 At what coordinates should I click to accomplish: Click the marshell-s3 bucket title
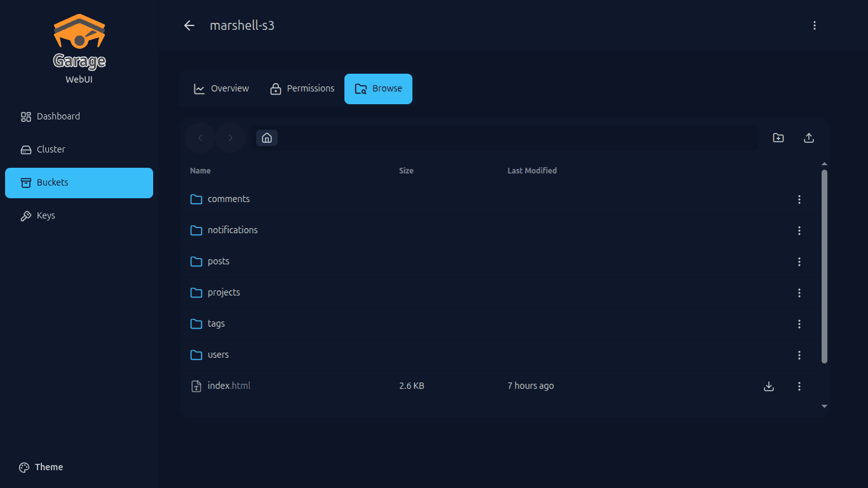[x=242, y=25]
